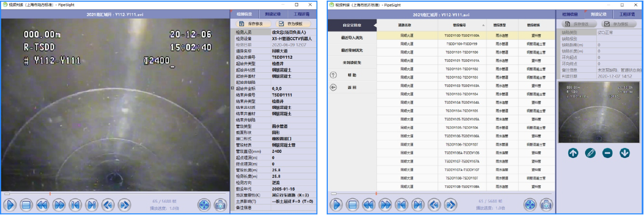Click the left window video progress slider
Viewport: 644px width, 215px height.
coord(114,193)
